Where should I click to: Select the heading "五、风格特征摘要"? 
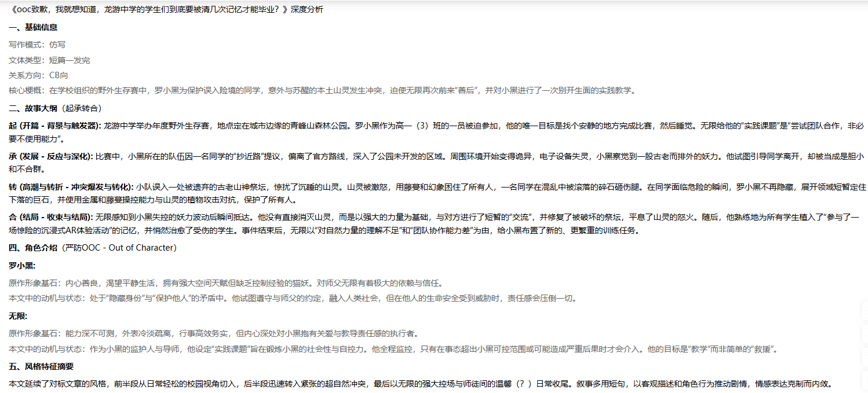pos(41,367)
